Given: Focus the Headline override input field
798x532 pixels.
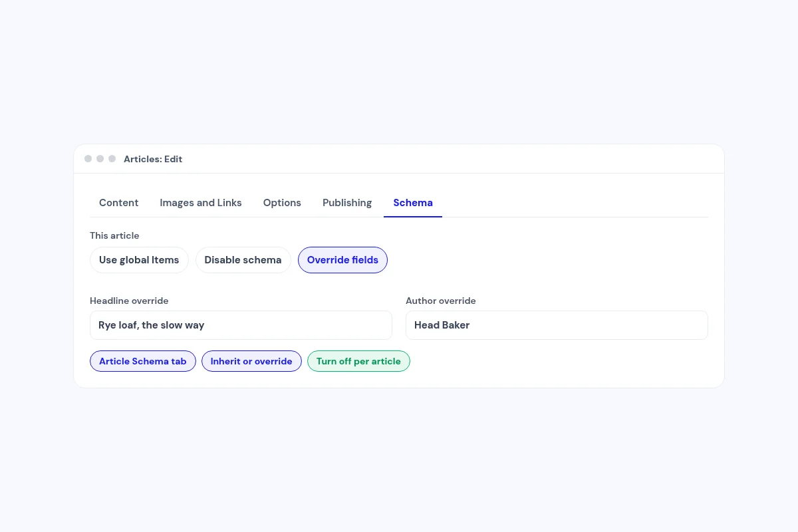Looking at the screenshot, I should (241, 325).
